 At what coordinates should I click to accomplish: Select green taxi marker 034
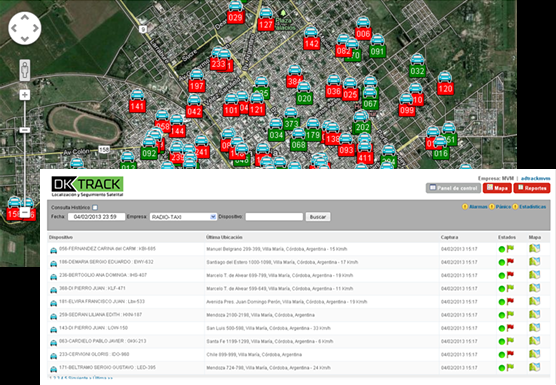click(276, 130)
